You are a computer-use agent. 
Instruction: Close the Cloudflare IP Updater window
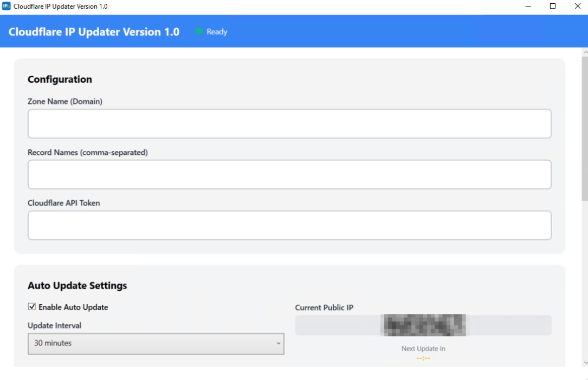point(578,6)
